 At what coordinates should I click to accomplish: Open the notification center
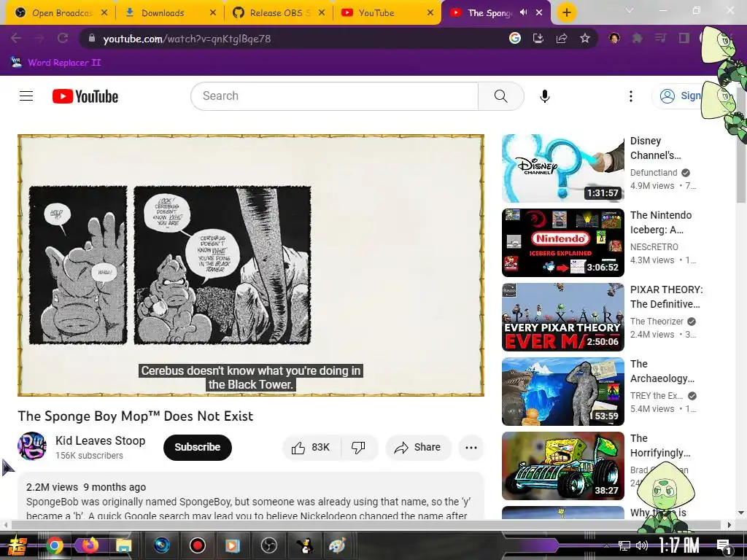tap(724, 545)
